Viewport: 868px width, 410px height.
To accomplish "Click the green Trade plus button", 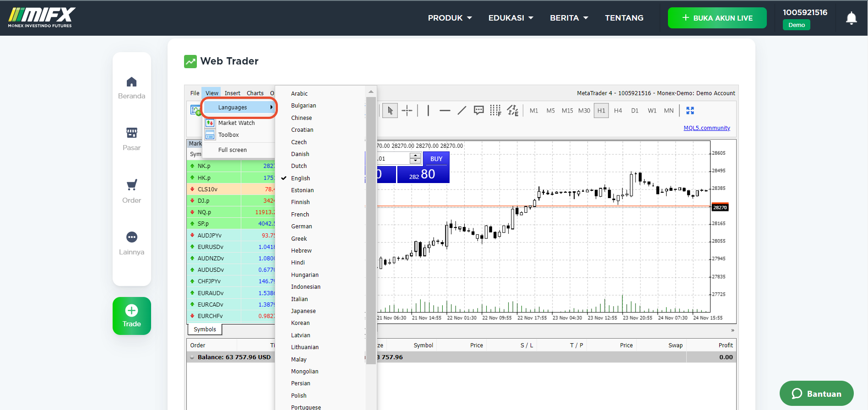I will 132,316.
